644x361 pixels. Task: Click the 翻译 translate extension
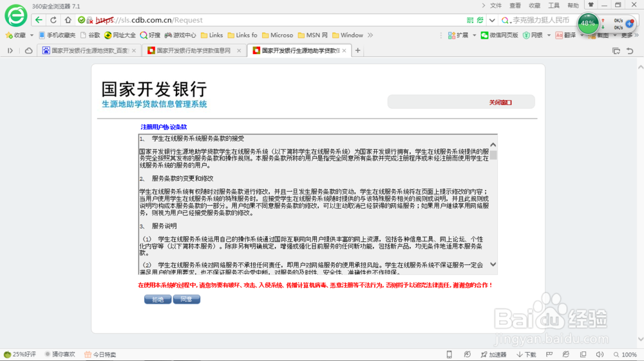(565, 35)
